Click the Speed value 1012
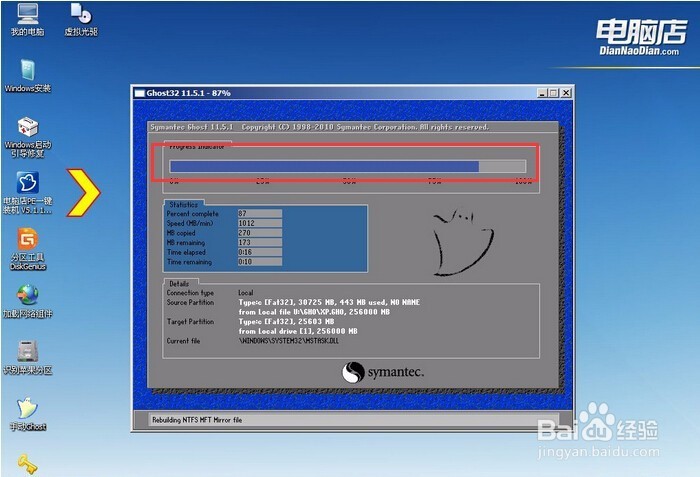 coord(259,223)
